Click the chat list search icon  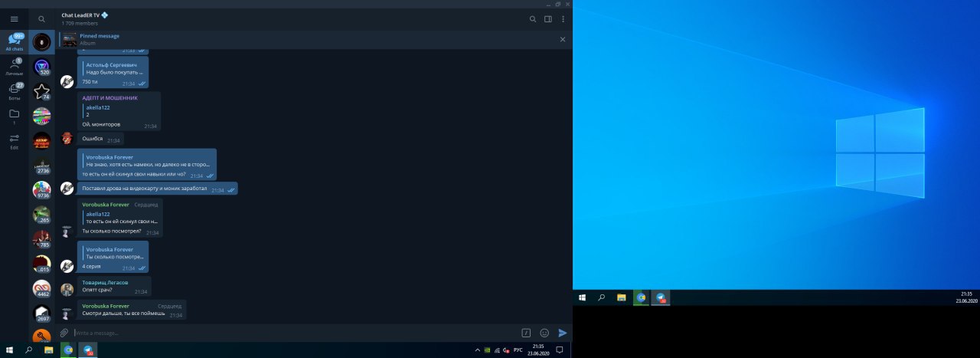pyautogui.click(x=41, y=19)
